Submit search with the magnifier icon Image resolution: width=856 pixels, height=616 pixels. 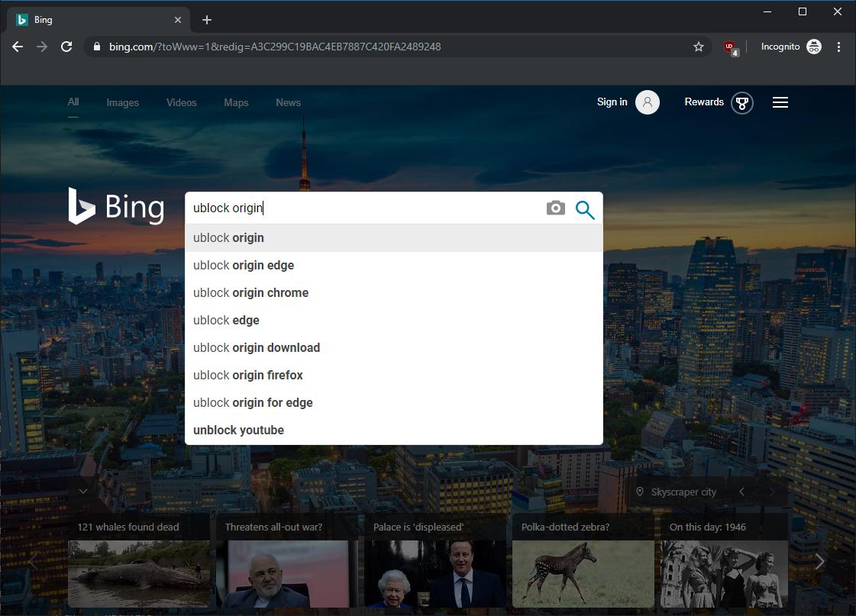585,209
